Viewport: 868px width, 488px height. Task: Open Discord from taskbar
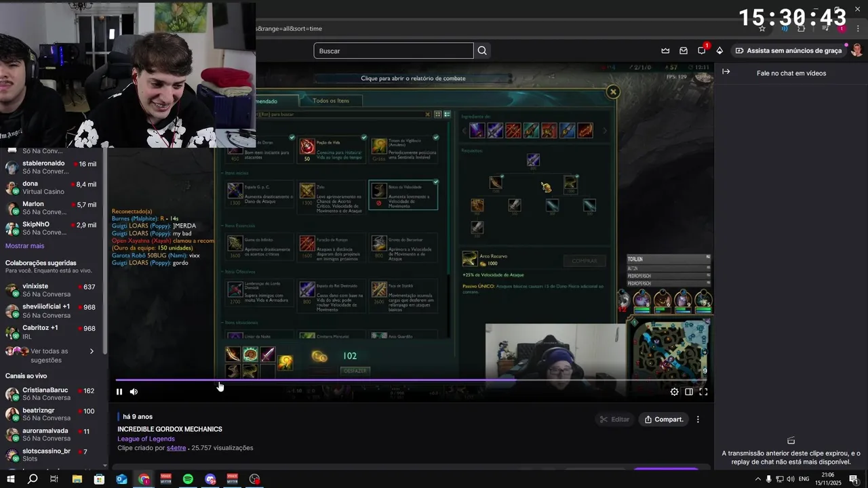pos(210,479)
